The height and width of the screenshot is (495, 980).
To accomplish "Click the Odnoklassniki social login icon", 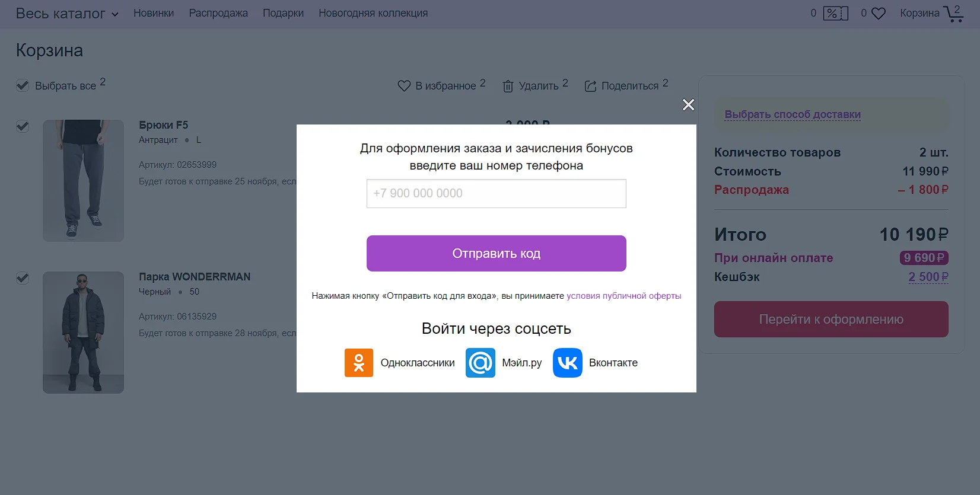I will 359,363.
